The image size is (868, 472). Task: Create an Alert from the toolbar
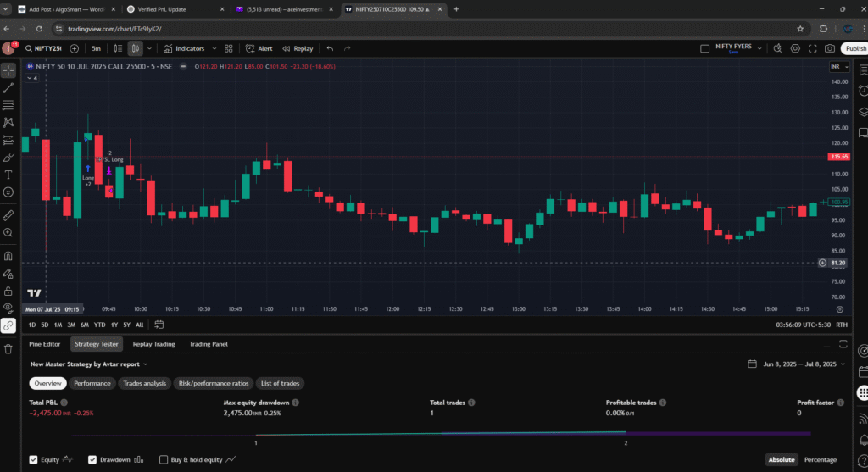coord(259,48)
